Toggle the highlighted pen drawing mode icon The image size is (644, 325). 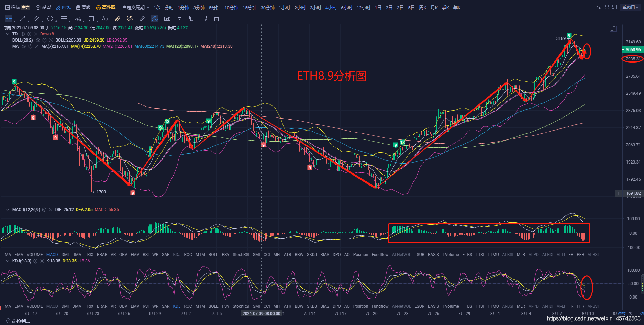point(155,19)
